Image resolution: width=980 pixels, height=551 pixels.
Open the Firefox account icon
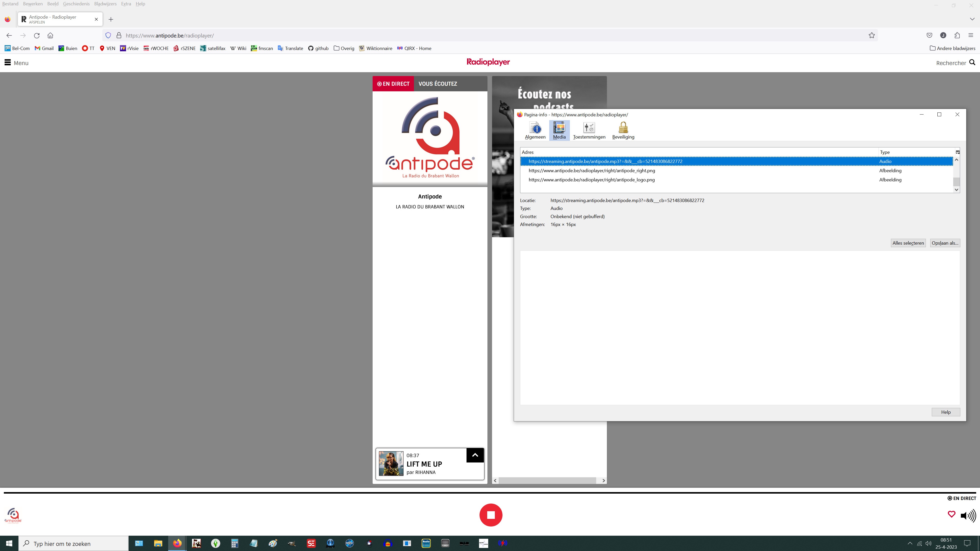click(x=943, y=35)
